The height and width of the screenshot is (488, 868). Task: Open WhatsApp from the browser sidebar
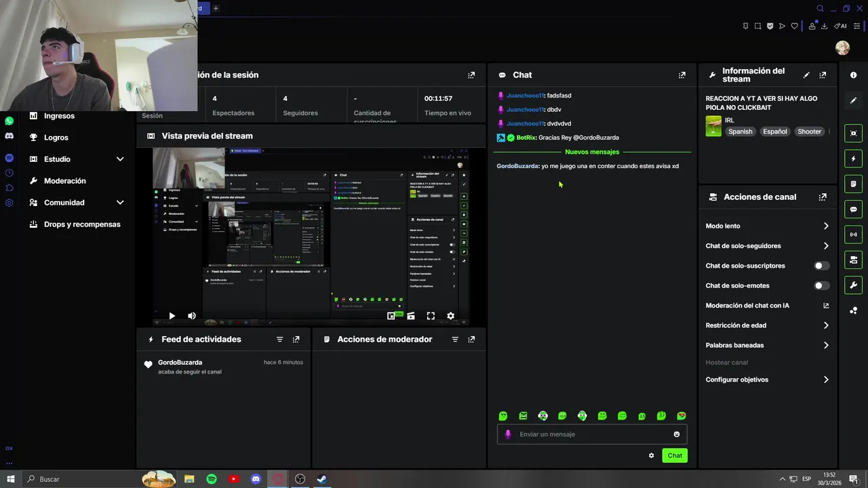(x=9, y=121)
